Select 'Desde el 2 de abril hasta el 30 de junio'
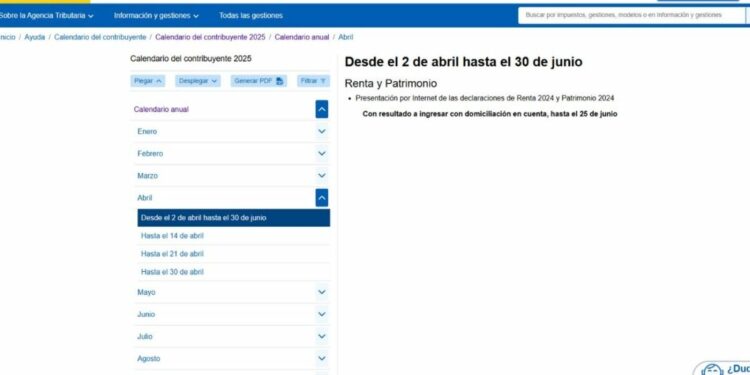The height and width of the screenshot is (375, 750). (233, 218)
